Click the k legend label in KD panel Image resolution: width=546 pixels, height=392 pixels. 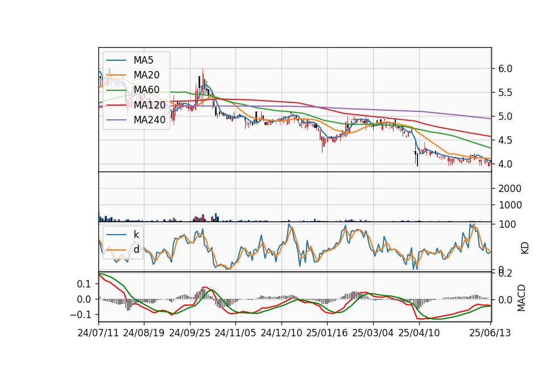click(x=136, y=235)
